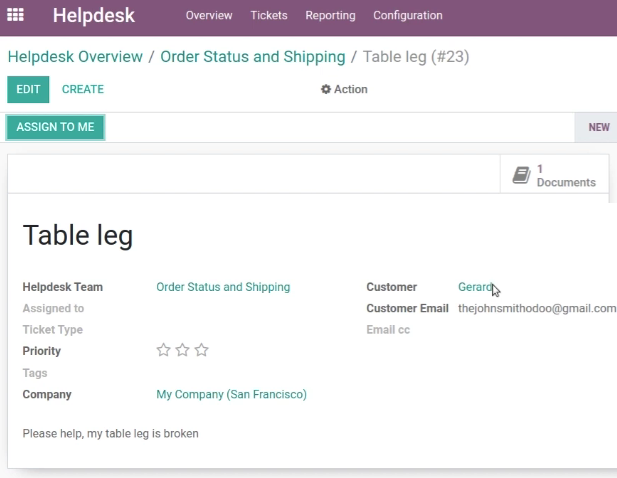Open the Tickets menu
Image resolution: width=617 pixels, height=478 pixels.
[x=269, y=15]
